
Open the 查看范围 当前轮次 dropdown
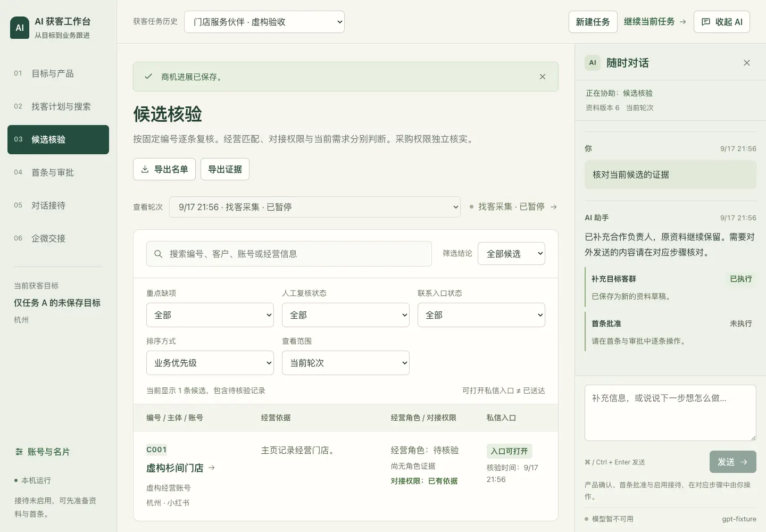coord(346,363)
